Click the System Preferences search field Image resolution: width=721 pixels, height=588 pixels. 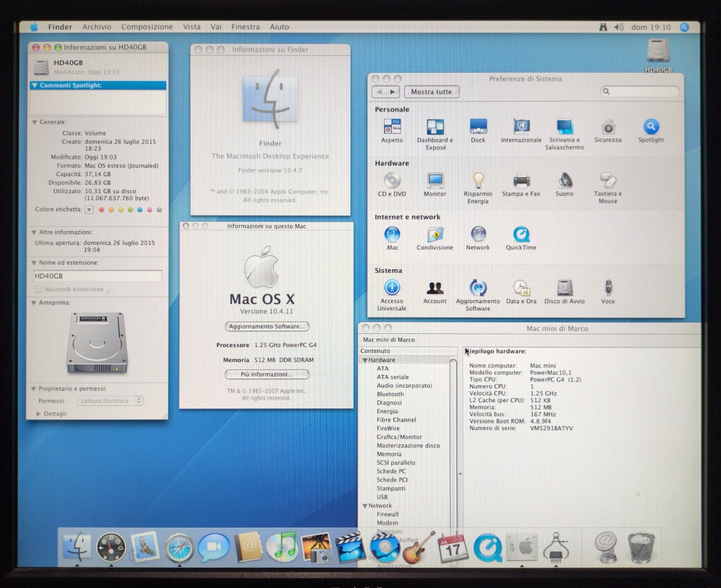[640, 91]
